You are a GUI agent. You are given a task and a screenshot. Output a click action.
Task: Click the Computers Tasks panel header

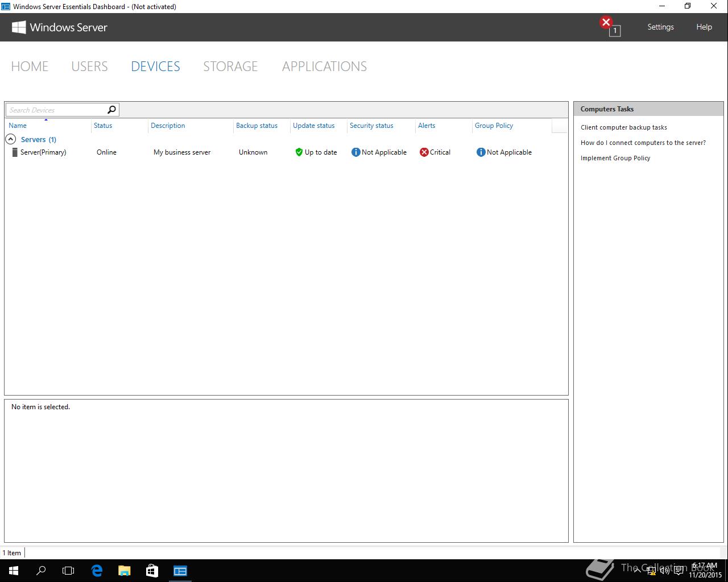click(648, 109)
